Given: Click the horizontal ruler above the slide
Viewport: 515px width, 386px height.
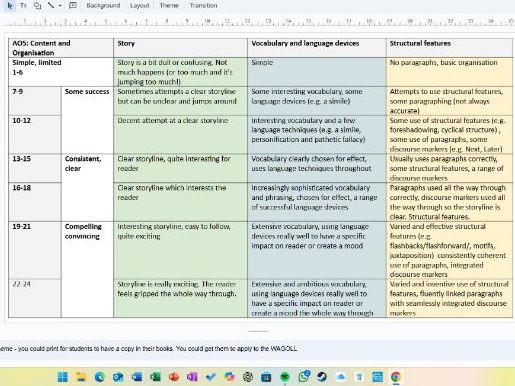Looking at the screenshot, I should pos(257,21).
